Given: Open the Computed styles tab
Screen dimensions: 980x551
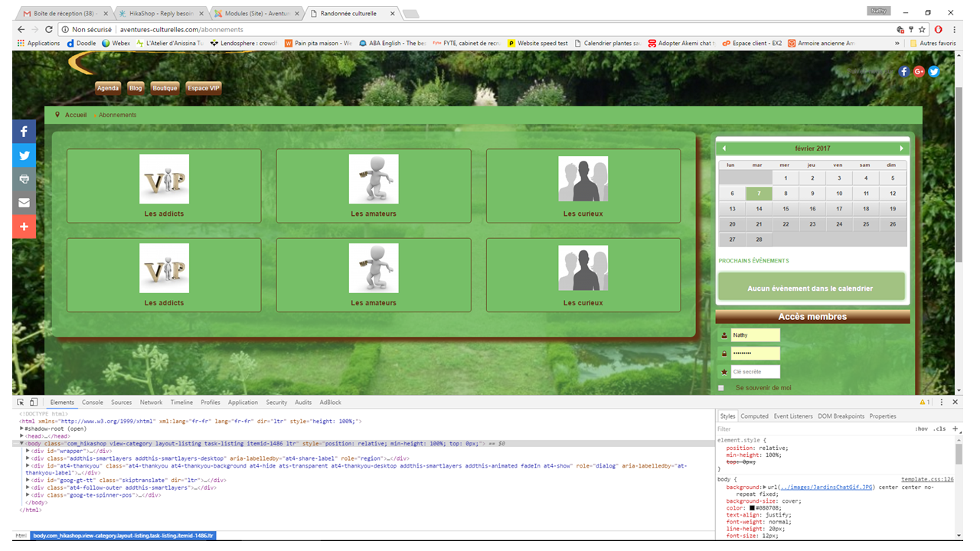Looking at the screenshot, I should 754,416.
